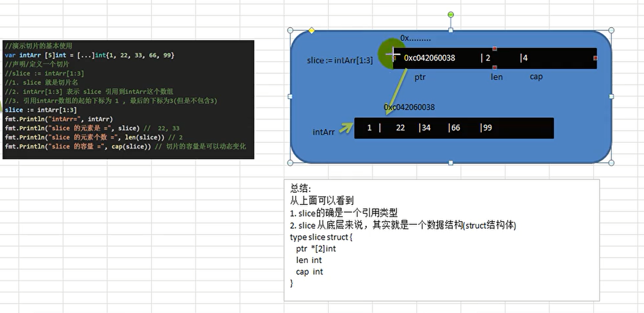Image resolution: width=644 pixels, height=313 pixels.
Task: Select the top-right corner handle of the blue shape
Action: pyautogui.click(x=611, y=30)
